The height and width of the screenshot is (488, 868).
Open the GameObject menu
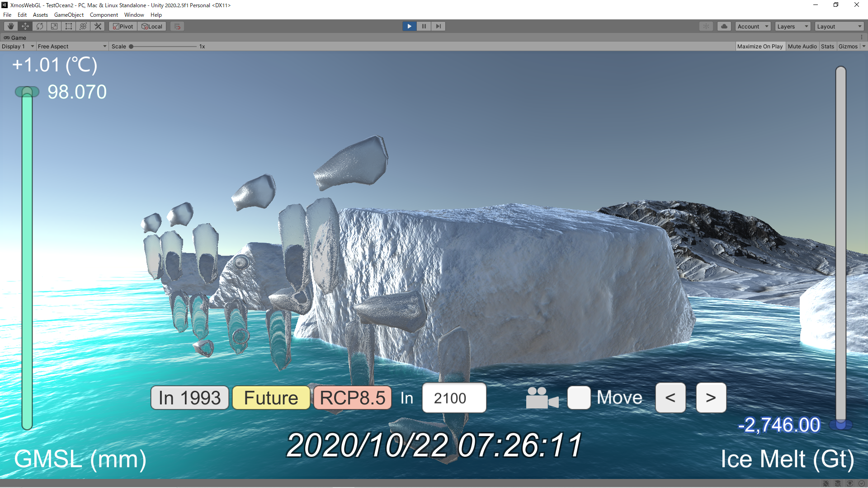(x=69, y=15)
